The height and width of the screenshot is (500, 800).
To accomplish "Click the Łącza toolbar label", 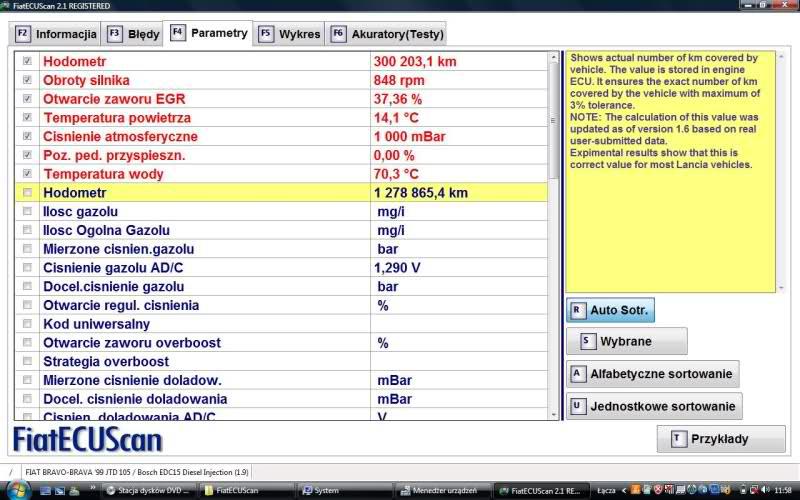I will click(x=606, y=491).
